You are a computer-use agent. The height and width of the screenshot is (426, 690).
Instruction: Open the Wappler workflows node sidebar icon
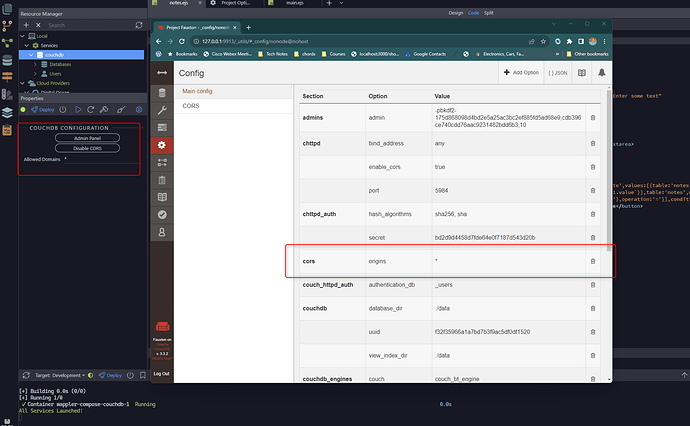coord(7,43)
